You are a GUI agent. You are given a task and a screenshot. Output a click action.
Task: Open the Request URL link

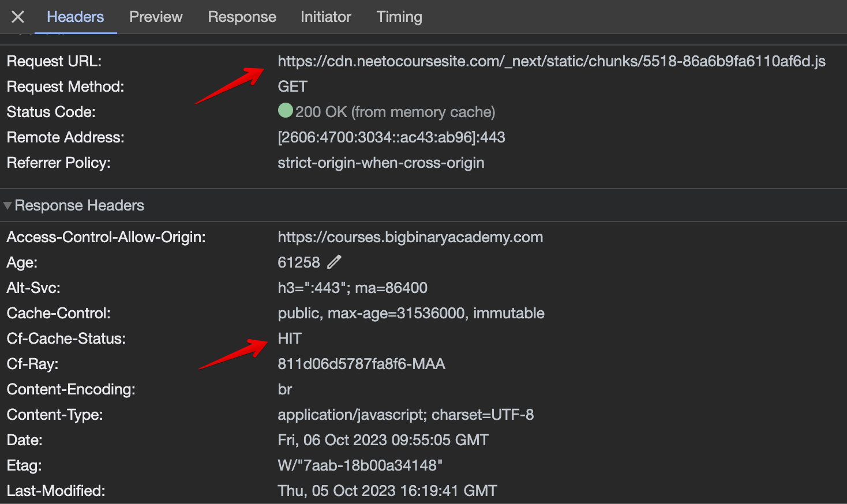pos(551,61)
